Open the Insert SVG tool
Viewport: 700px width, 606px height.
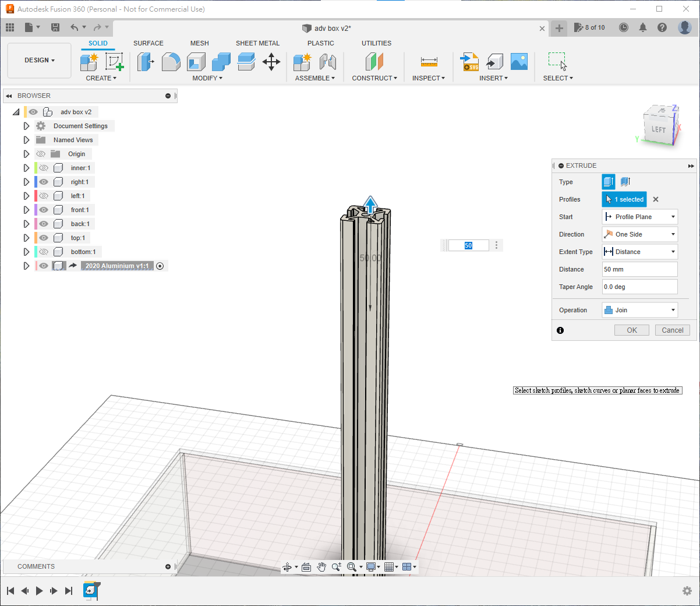(x=469, y=62)
